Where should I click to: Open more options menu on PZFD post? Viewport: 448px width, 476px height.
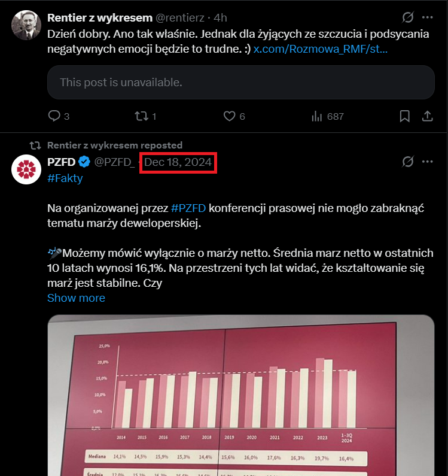pos(427,162)
